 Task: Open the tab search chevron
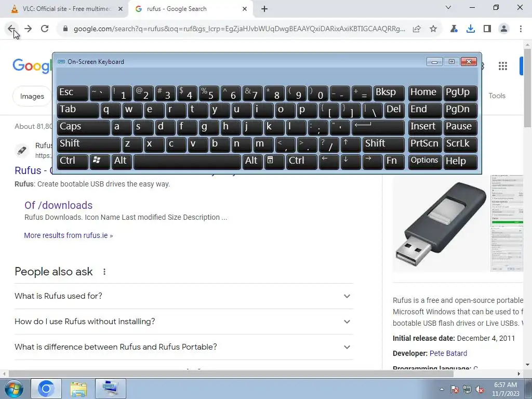(x=448, y=7)
